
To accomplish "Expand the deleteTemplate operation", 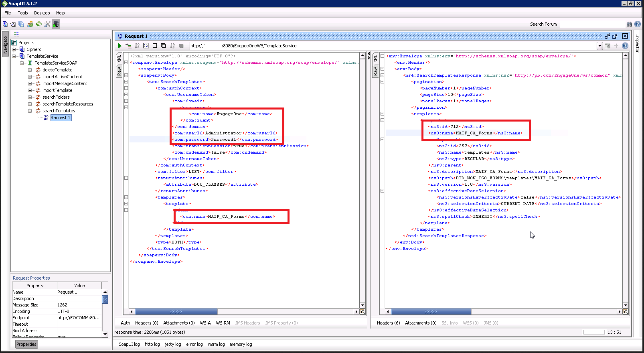I will pos(30,70).
